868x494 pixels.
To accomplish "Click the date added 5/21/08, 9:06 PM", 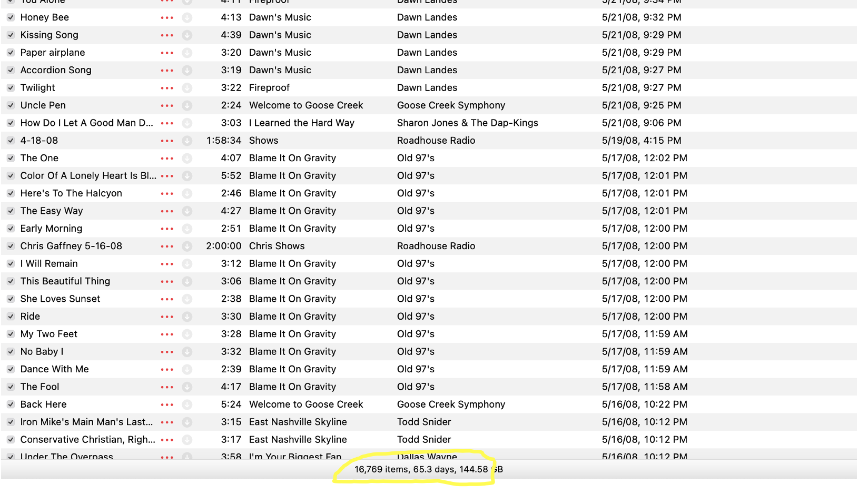I will (x=642, y=123).
